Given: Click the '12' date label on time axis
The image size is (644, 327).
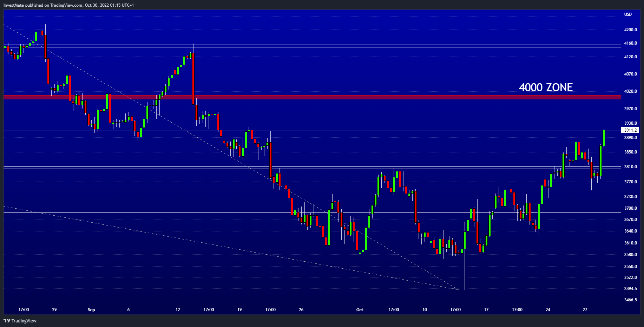Looking at the screenshot, I should 178,310.
